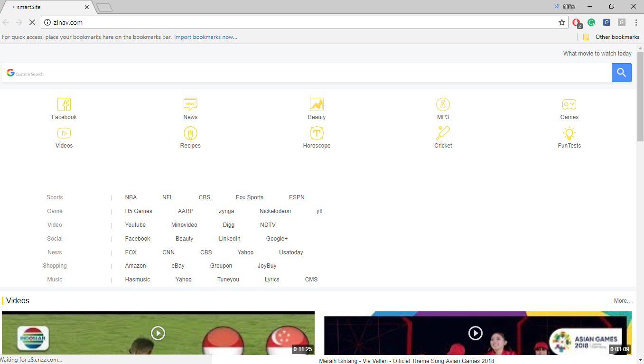The height and width of the screenshot is (364, 644).
Task: Click the Shopping category label
Action: [55, 266]
